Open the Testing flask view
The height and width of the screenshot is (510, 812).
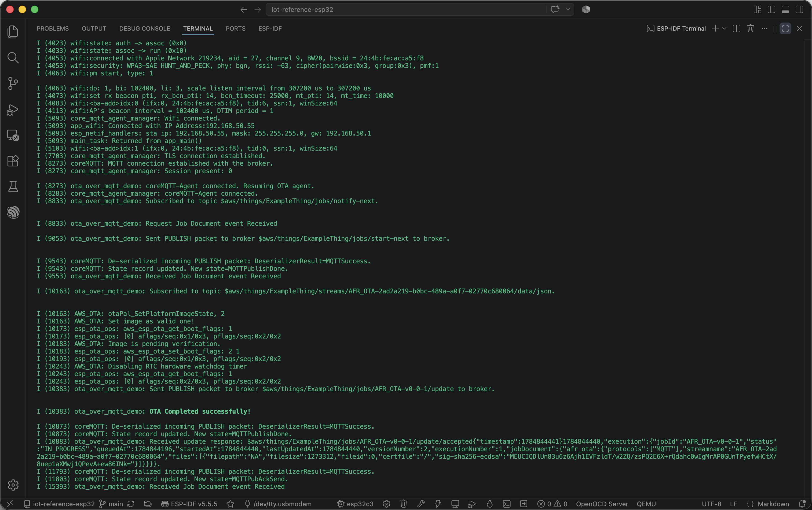click(13, 187)
